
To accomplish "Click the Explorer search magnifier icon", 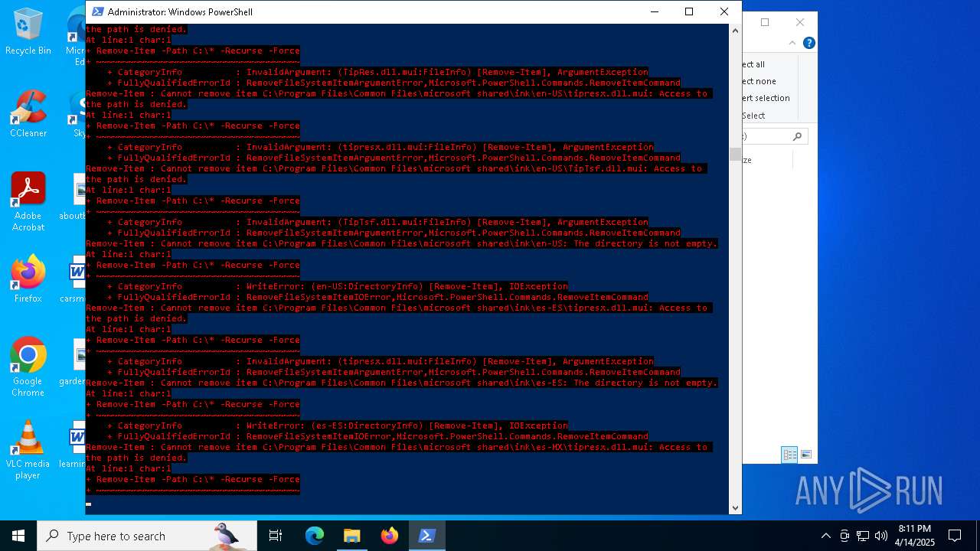I will tap(797, 136).
